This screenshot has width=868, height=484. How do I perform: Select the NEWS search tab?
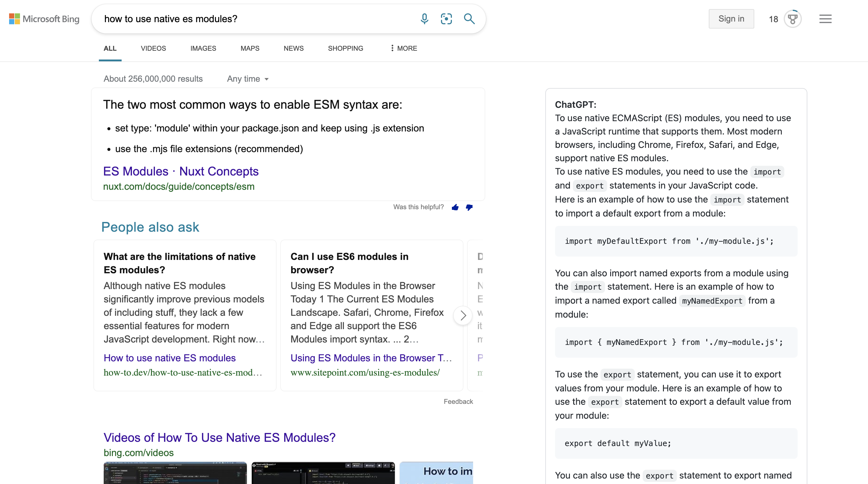tap(294, 48)
